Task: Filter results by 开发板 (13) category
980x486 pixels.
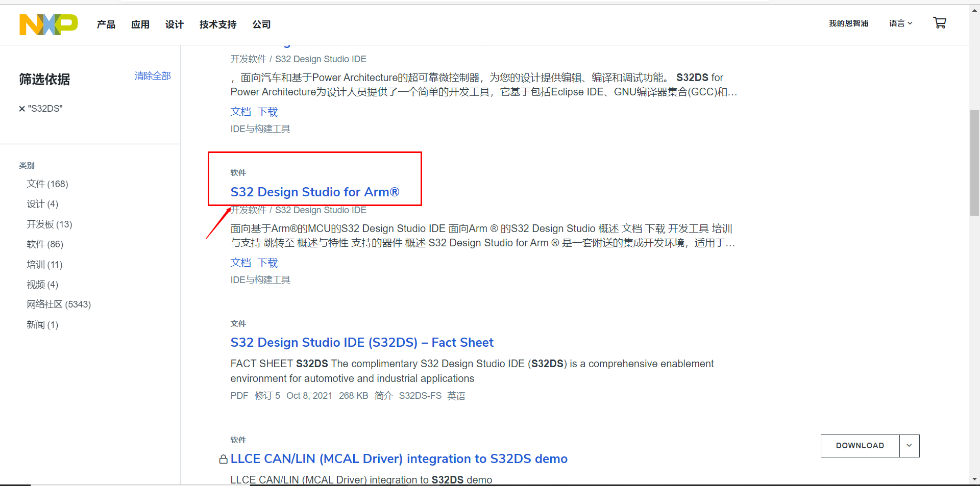Action: coord(49,224)
